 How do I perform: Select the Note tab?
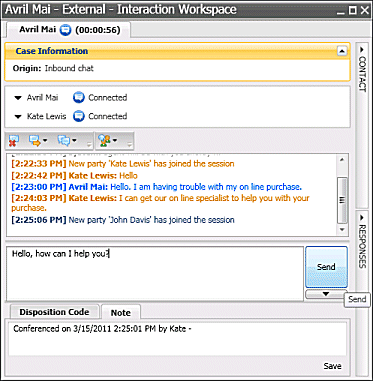(x=121, y=313)
